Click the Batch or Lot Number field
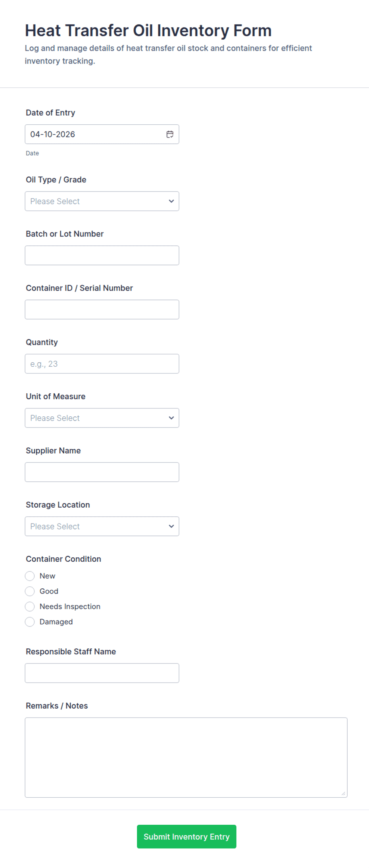Viewport: 369px width, 868px height. coord(102,255)
